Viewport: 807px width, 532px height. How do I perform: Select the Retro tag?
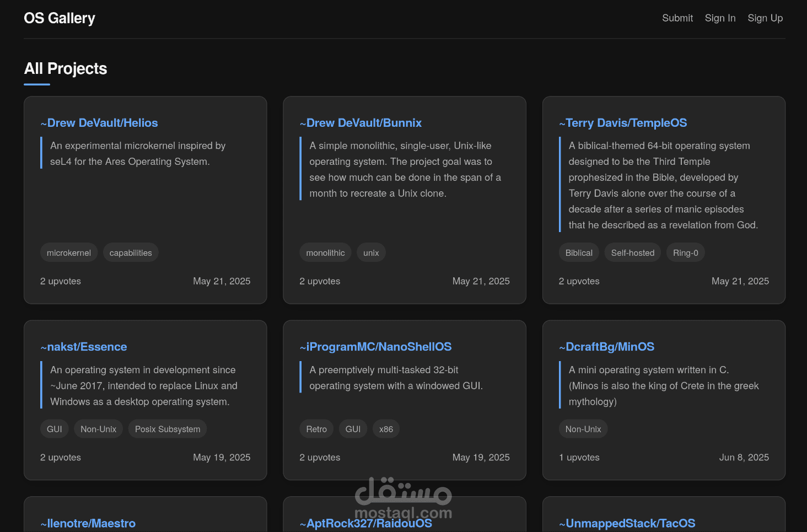point(316,429)
